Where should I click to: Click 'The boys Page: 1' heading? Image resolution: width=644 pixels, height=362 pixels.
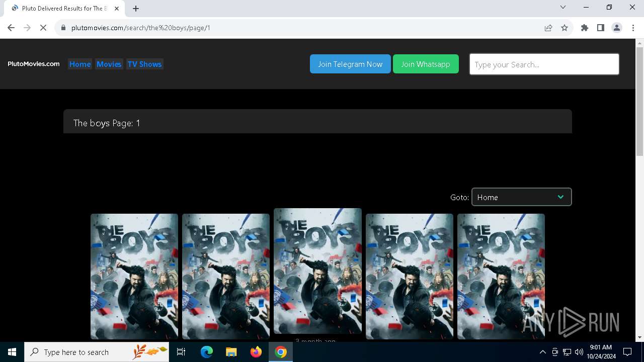tap(107, 123)
